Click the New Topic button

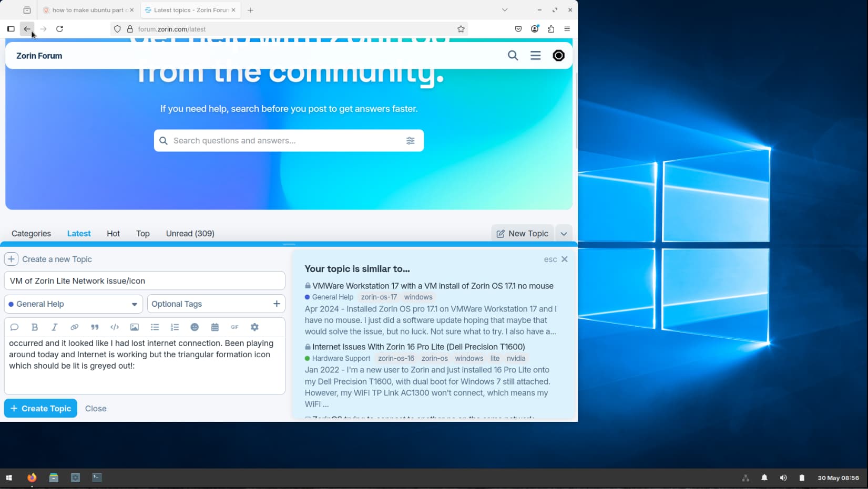tap(523, 234)
